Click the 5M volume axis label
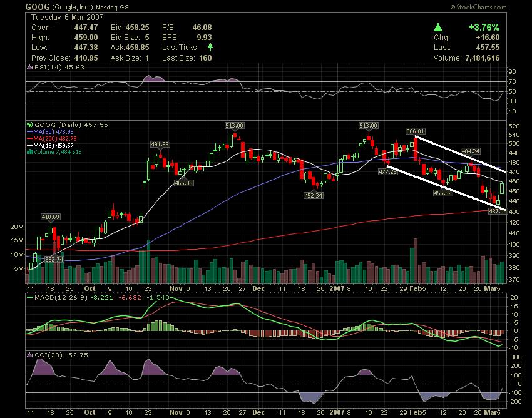This screenshot has width=532, height=418. (19, 269)
